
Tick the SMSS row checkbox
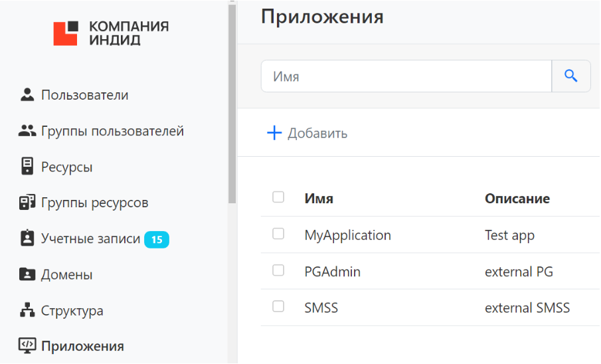click(278, 306)
